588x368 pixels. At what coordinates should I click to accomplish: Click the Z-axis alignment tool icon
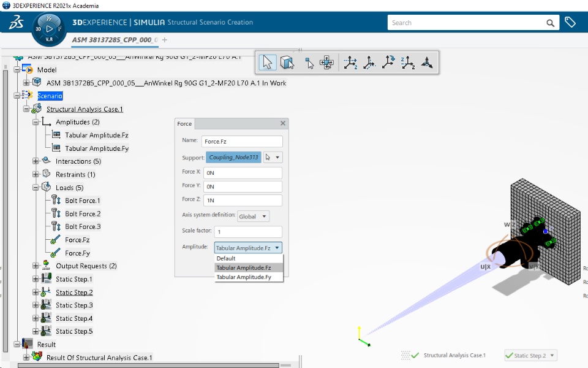pos(407,63)
